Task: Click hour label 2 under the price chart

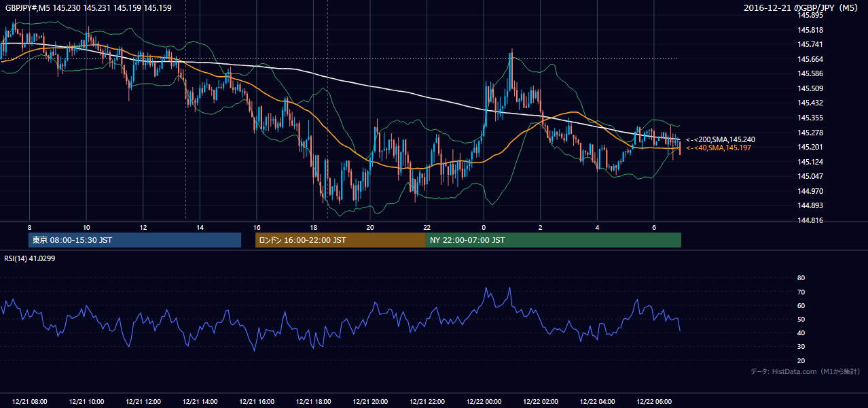Action: (x=541, y=228)
